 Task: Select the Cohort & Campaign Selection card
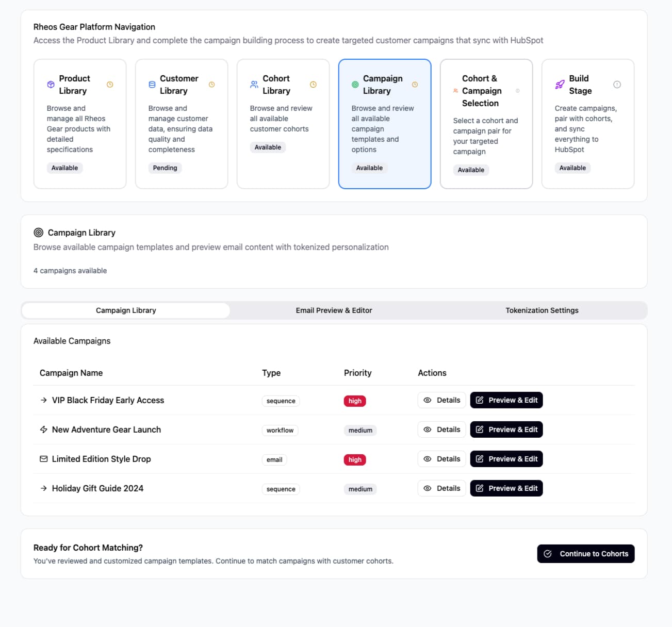tap(486, 124)
